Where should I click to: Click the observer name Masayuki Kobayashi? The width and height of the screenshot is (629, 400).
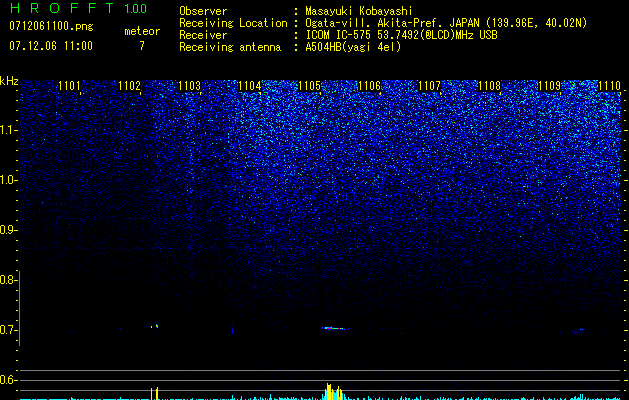coord(359,11)
